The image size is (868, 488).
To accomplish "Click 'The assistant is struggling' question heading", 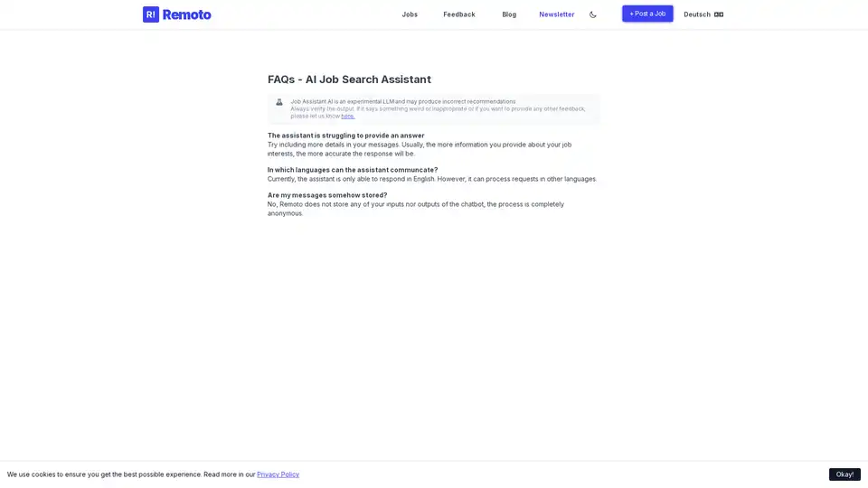I will pos(345,136).
